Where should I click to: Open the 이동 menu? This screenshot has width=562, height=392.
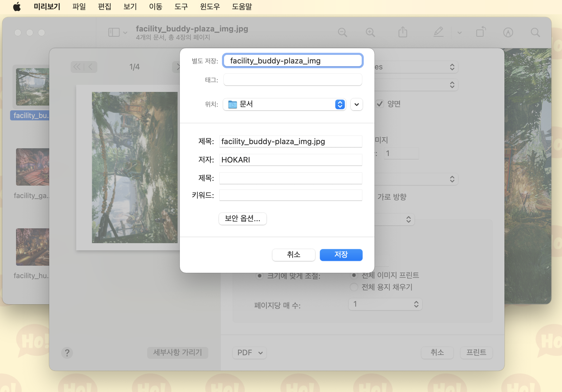click(x=155, y=7)
